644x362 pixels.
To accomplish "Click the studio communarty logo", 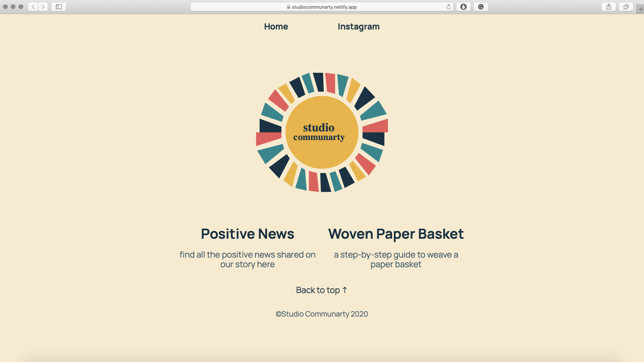I will click(322, 132).
